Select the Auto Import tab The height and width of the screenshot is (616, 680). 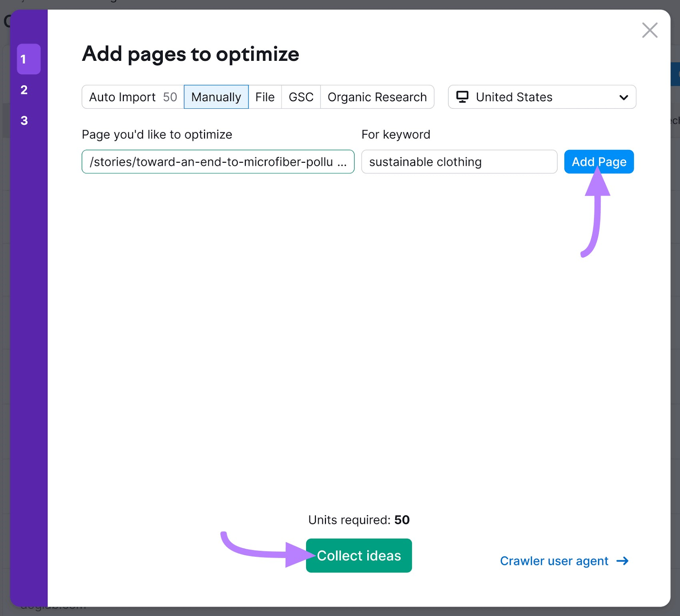tap(133, 97)
